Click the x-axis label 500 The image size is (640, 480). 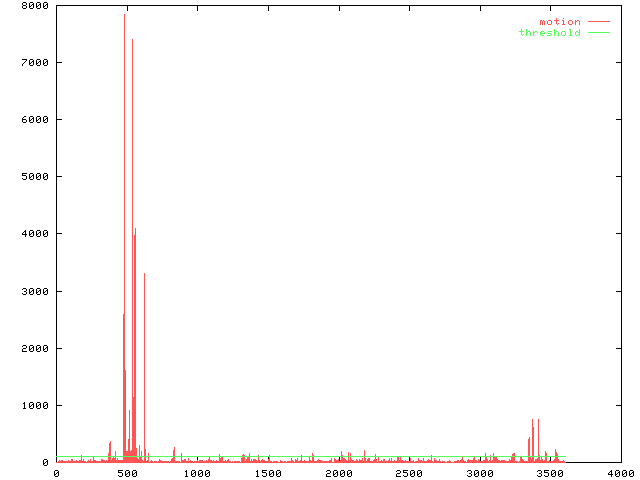pos(126,473)
